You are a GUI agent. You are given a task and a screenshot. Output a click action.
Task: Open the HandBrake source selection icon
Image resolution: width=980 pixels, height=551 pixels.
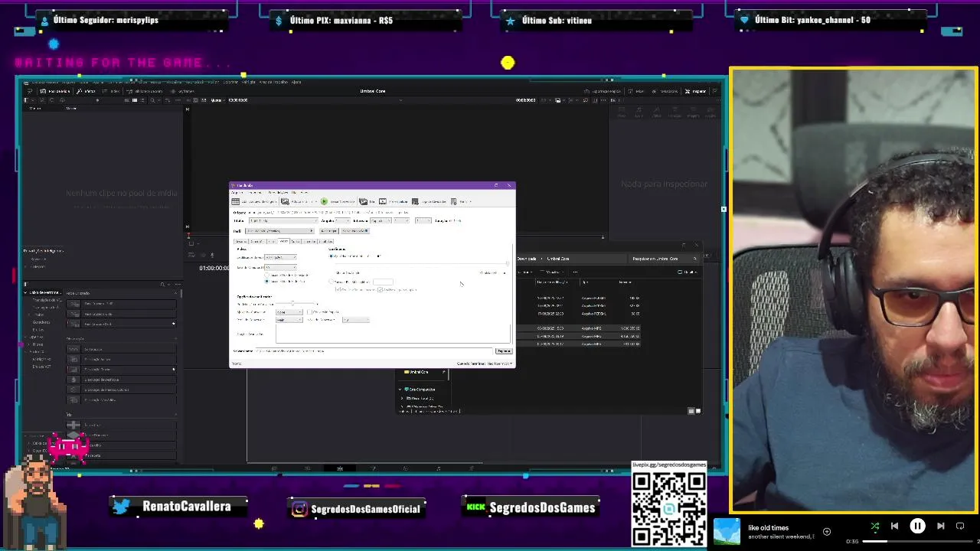(235, 201)
